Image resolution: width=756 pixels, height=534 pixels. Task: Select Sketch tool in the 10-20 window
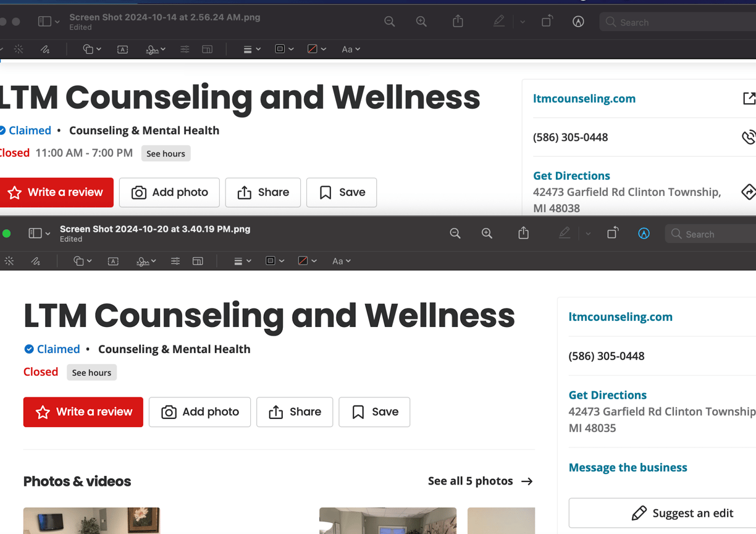pyautogui.click(x=36, y=261)
